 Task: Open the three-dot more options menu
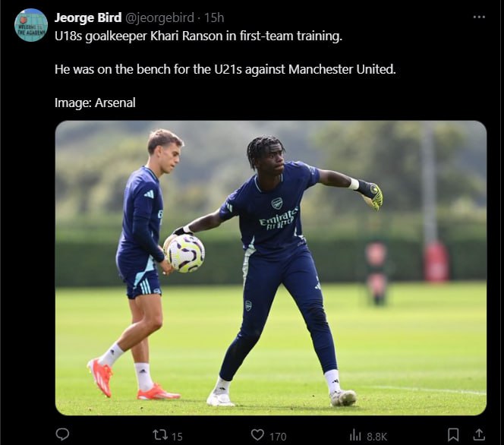pyautogui.click(x=479, y=17)
